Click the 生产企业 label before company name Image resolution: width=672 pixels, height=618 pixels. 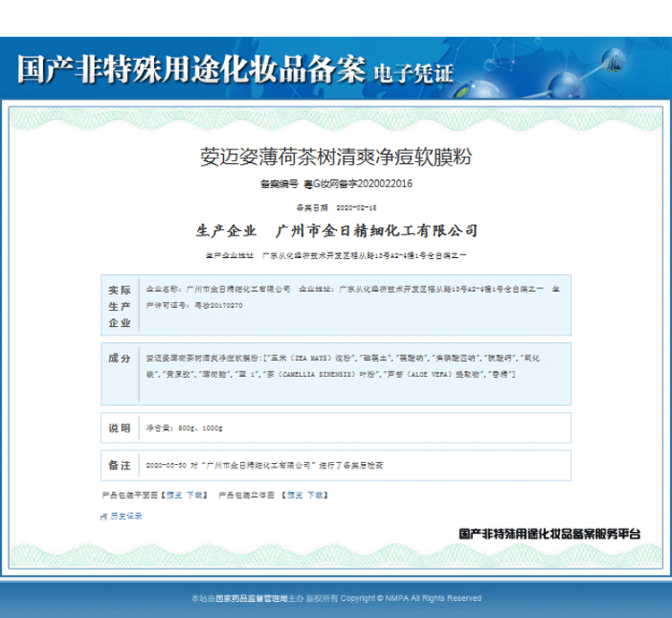pos(227,231)
